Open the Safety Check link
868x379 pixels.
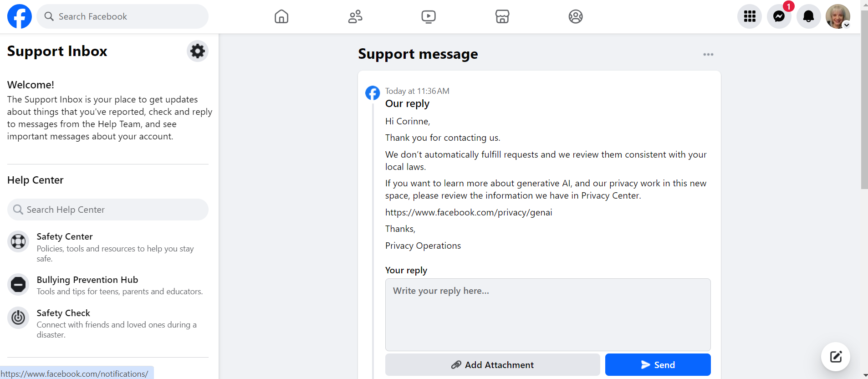click(x=63, y=313)
